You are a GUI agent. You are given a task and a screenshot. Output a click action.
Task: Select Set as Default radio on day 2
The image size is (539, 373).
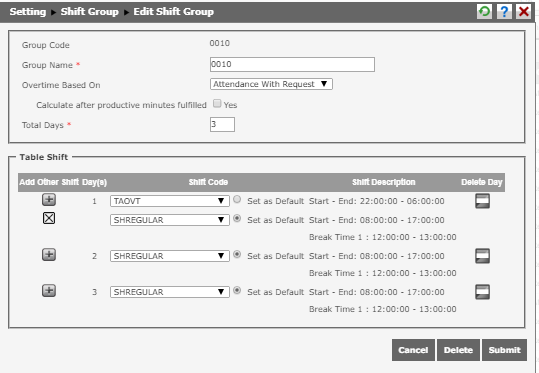click(x=237, y=254)
